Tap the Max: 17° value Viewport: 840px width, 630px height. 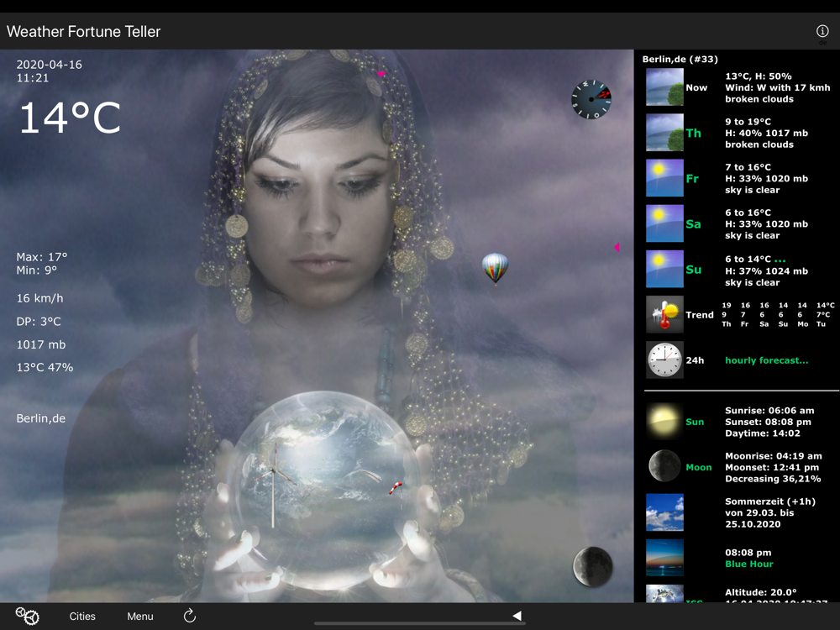pyautogui.click(x=42, y=256)
